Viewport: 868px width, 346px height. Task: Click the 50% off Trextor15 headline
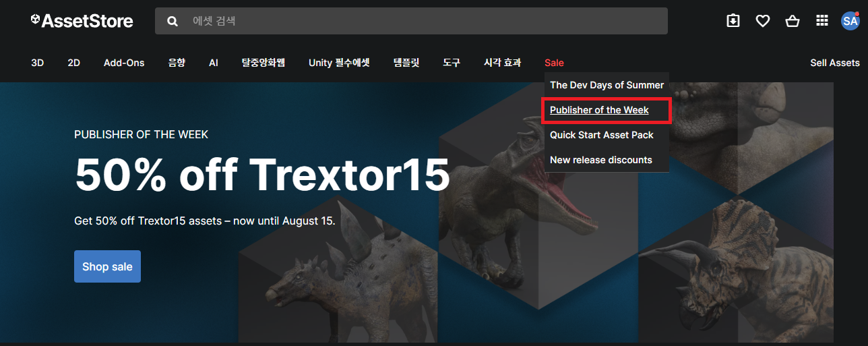(262, 175)
